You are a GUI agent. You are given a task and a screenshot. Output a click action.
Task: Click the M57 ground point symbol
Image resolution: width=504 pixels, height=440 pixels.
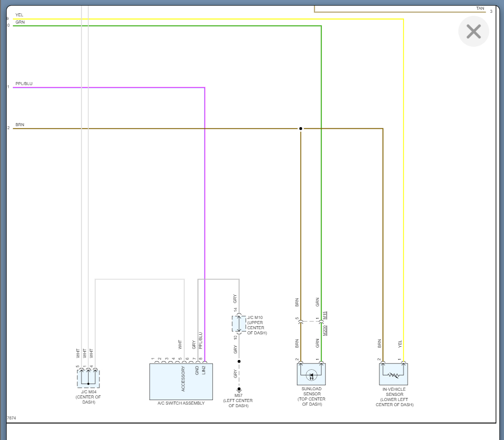point(239,390)
